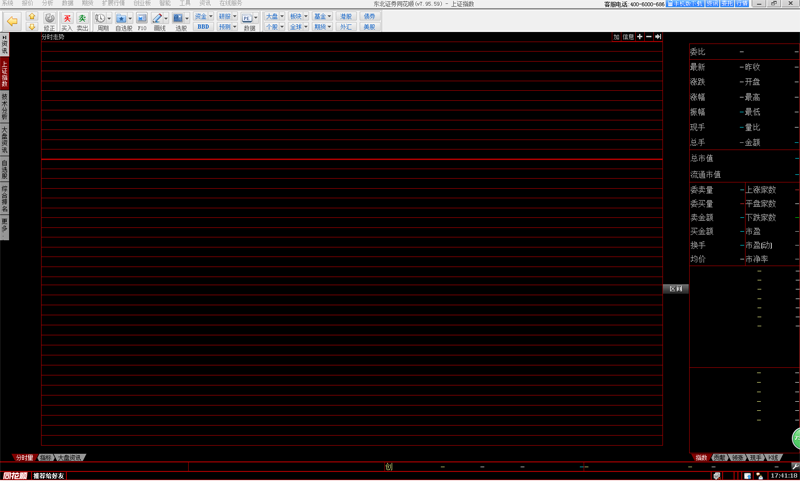Open the 报价 menu

(28, 3)
